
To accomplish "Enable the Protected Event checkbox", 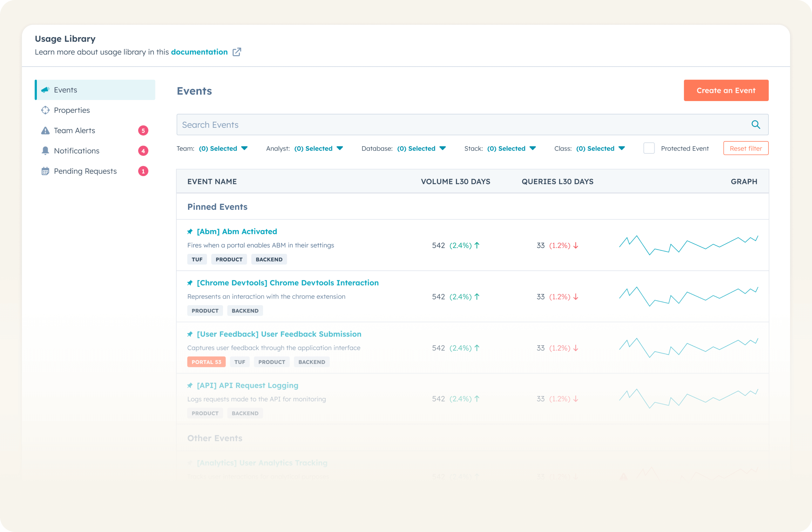I will coord(649,148).
